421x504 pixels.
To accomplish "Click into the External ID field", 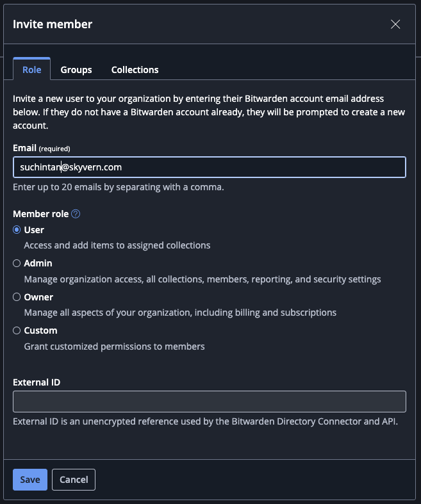I will click(x=210, y=402).
